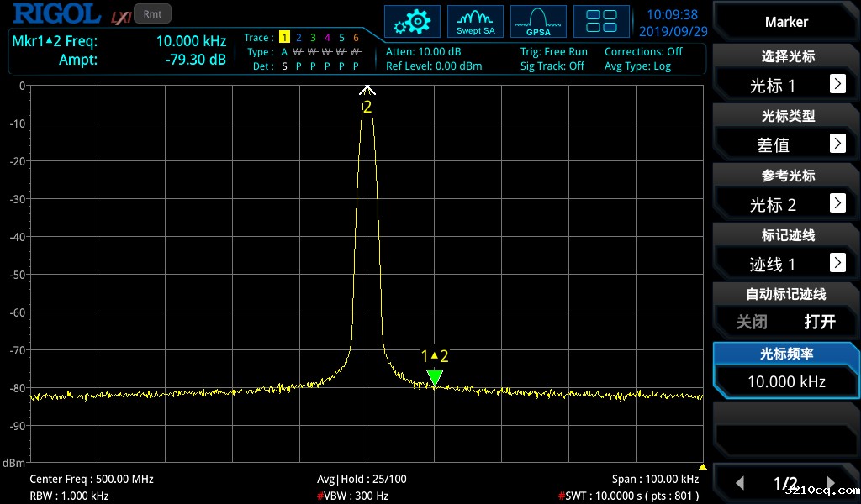Switch to the GPSA mode icon
This screenshot has width=861, height=504.
(538, 22)
